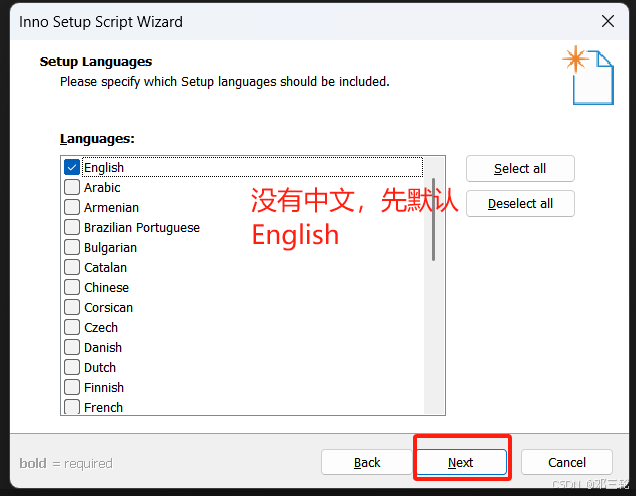Image resolution: width=636 pixels, height=496 pixels.
Task: Click the Deselect all button
Action: pos(520,204)
